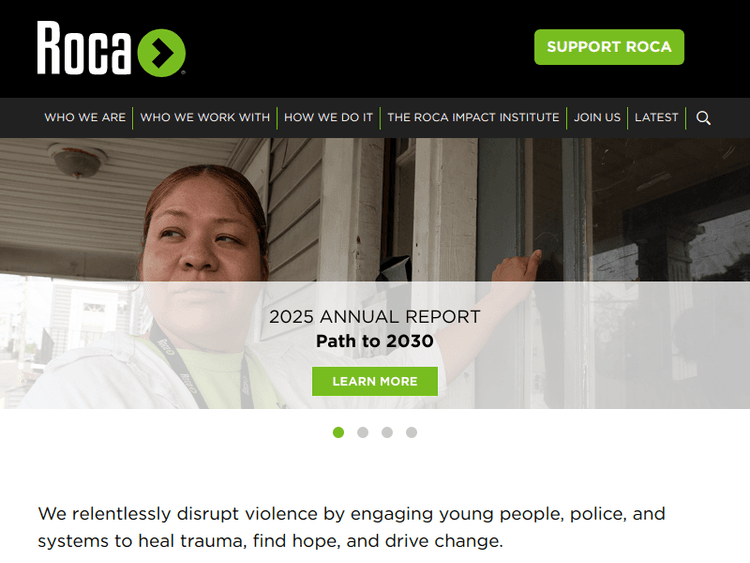Select the first carousel dot
Screen dimensions: 750x563
coord(338,432)
